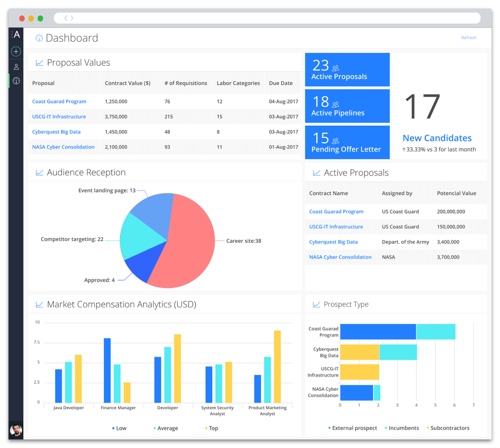The width and height of the screenshot is (500, 448).
Task: Toggle the Low series in compensation legend
Action: click(x=119, y=428)
